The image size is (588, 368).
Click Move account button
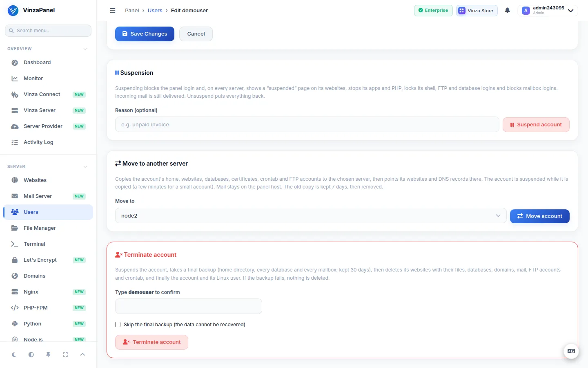pyautogui.click(x=540, y=216)
